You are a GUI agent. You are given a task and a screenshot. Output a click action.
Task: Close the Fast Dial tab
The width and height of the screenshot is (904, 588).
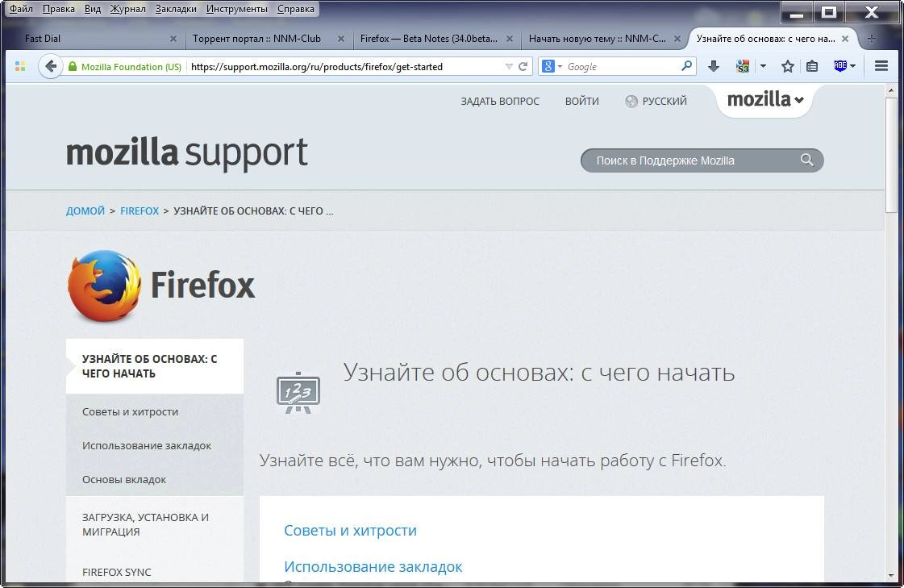173,39
